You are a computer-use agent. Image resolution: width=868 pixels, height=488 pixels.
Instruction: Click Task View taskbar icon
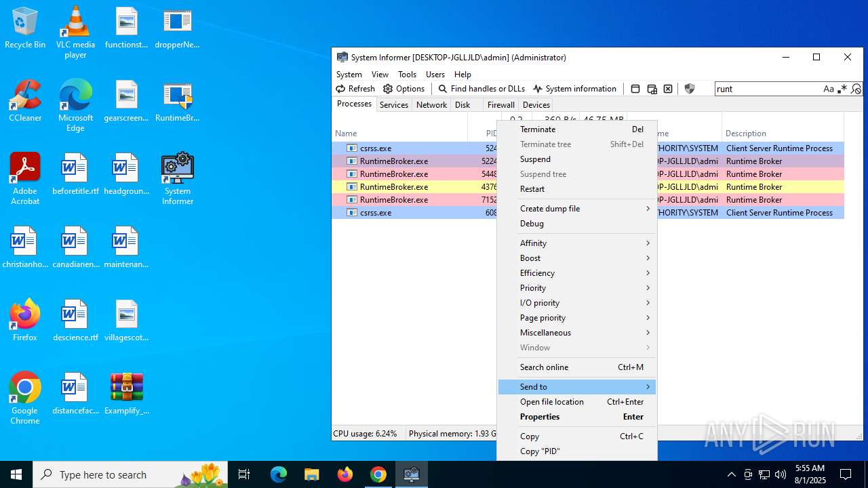[x=244, y=474]
